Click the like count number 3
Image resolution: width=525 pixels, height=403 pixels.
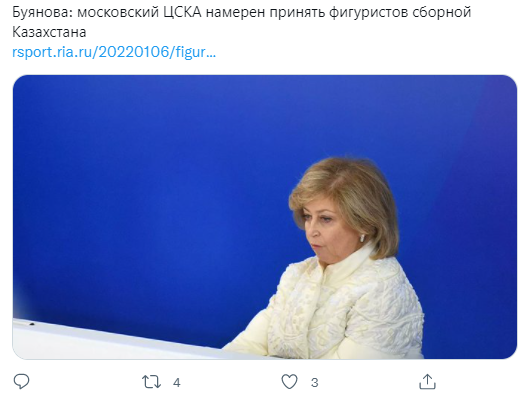pos(314,382)
